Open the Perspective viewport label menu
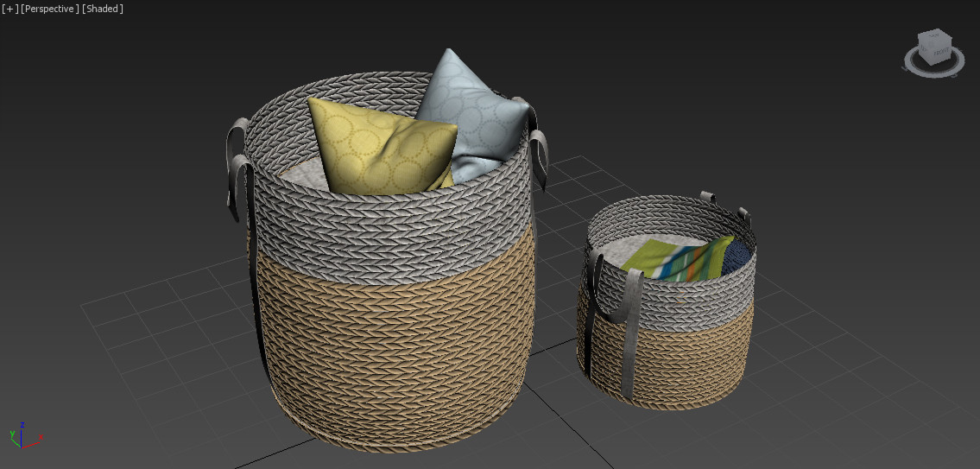The image size is (980, 469). click(50, 9)
